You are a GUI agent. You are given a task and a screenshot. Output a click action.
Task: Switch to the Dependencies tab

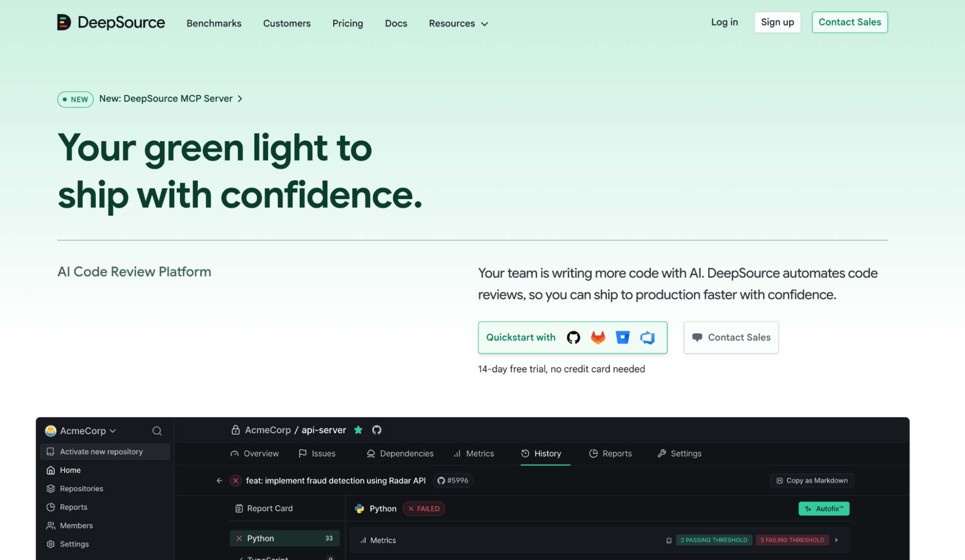point(400,453)
